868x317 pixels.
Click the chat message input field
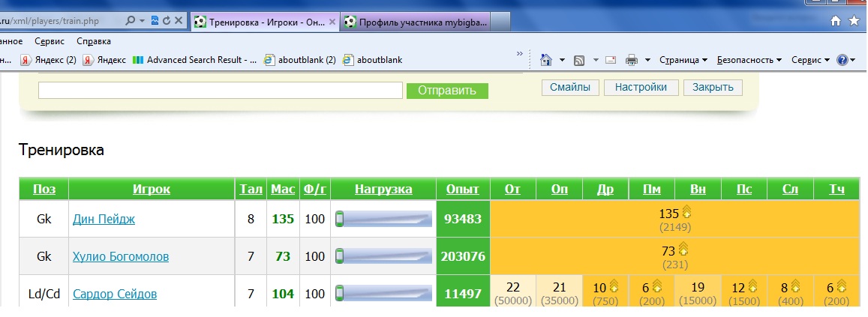220,91
